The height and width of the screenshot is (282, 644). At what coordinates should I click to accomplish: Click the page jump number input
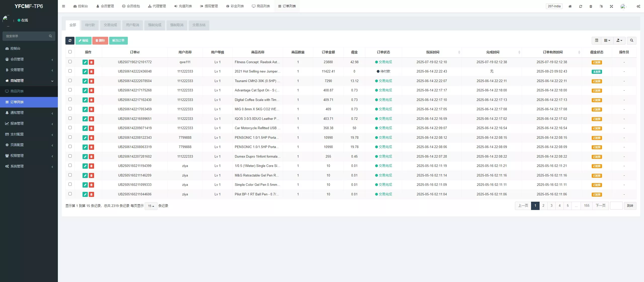click(x=616, y=206)
